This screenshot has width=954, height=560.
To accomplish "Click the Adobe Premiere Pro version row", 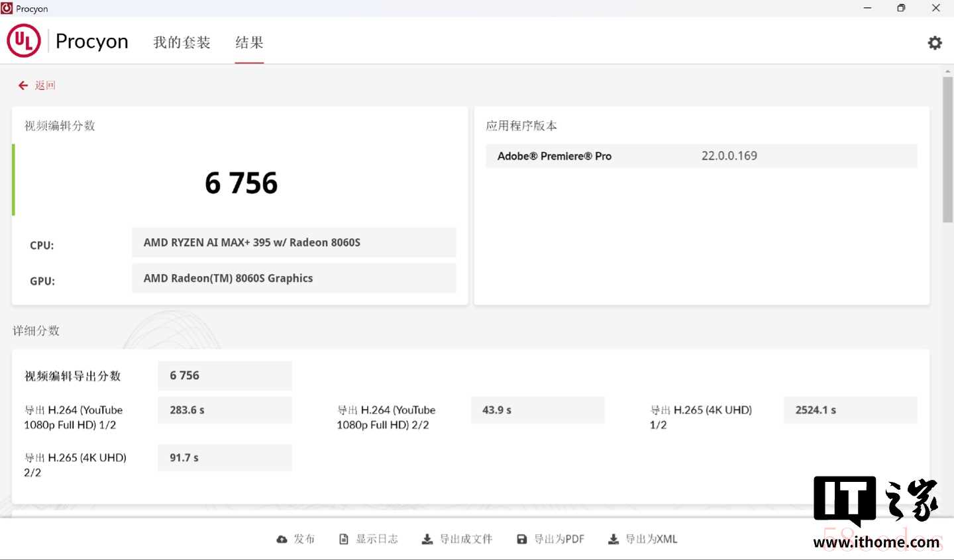I will click(x=701, y=156).
